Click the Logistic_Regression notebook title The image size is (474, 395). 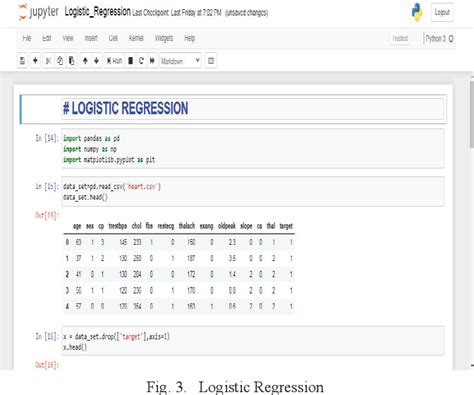pyautogui.click(x=97, y=12)
